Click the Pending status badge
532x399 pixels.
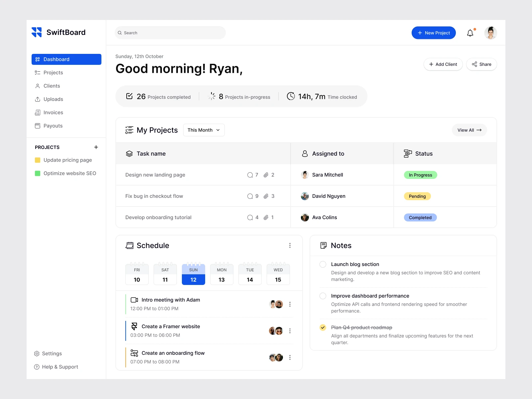pyautogui.click(x=417, y=196)
